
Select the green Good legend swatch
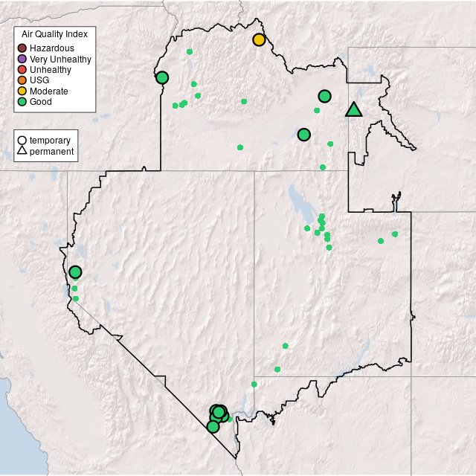(x=22, y=101)
